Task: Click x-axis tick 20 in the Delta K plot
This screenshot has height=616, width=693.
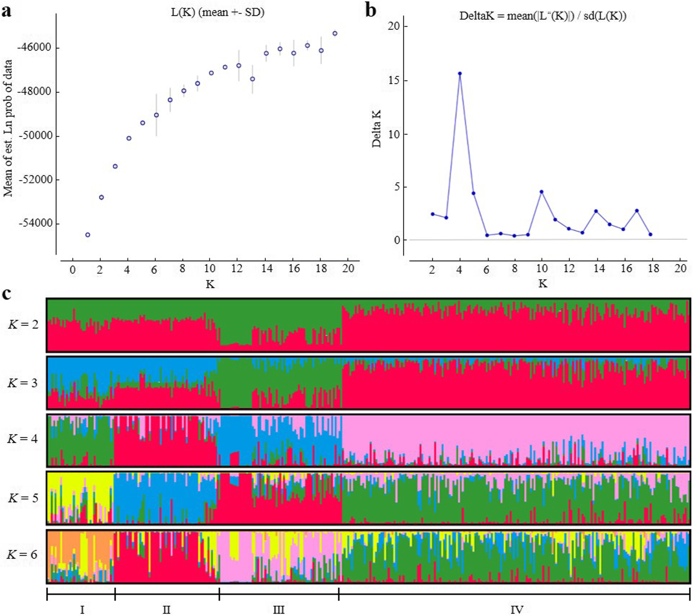Action: click(680, 268)
